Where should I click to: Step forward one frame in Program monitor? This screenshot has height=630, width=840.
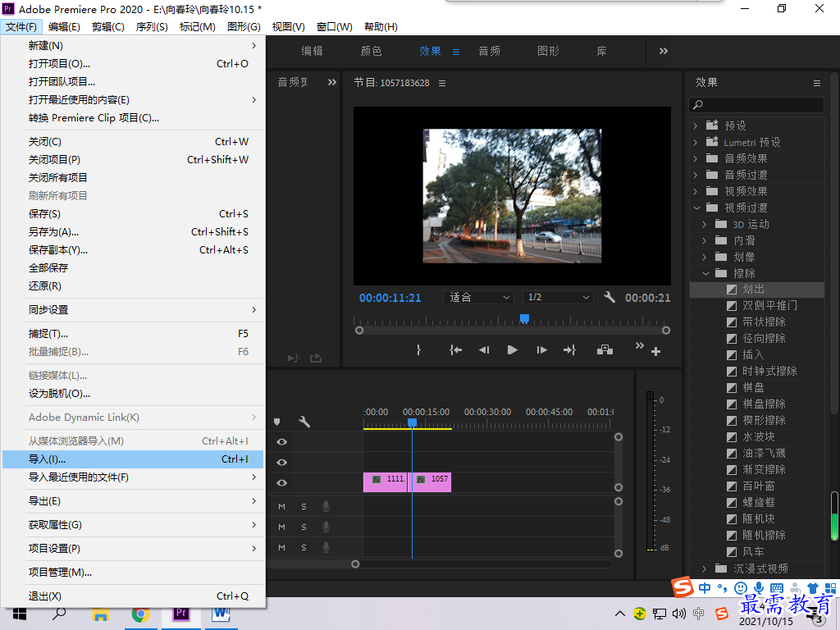pyautogui.click(x=541, y=349)
